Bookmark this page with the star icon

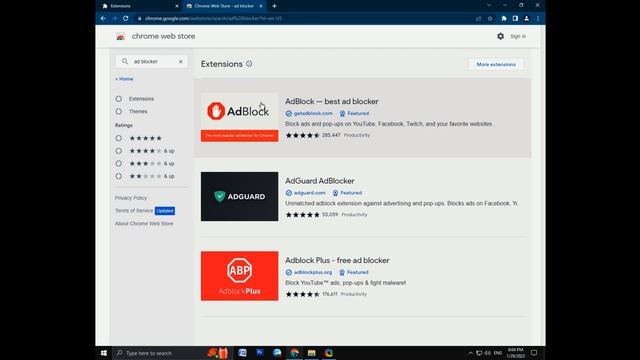pyautogui.click(x=490, y=18)
